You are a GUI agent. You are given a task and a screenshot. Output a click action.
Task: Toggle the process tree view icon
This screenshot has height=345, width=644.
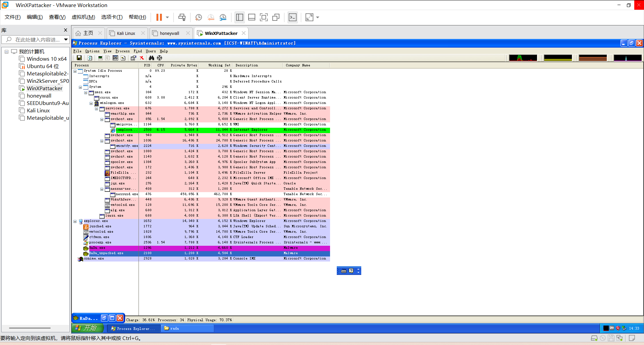(x=108, y=58)
